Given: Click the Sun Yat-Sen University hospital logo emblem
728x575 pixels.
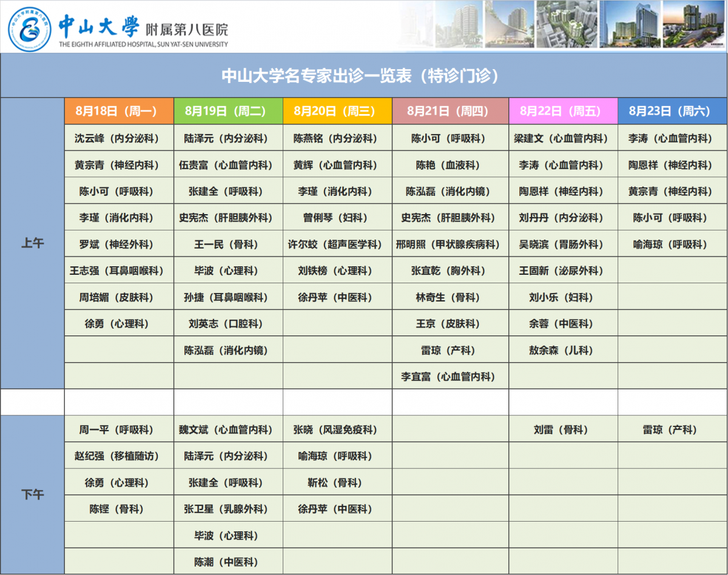Looking at the screenshot, I should [x=29, y=29].
